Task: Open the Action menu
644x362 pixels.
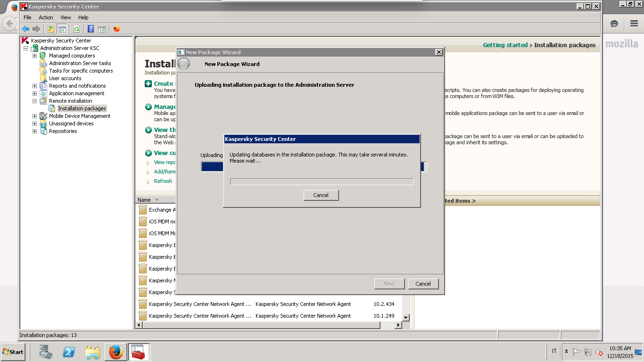Action: click(x=46, y=17)
